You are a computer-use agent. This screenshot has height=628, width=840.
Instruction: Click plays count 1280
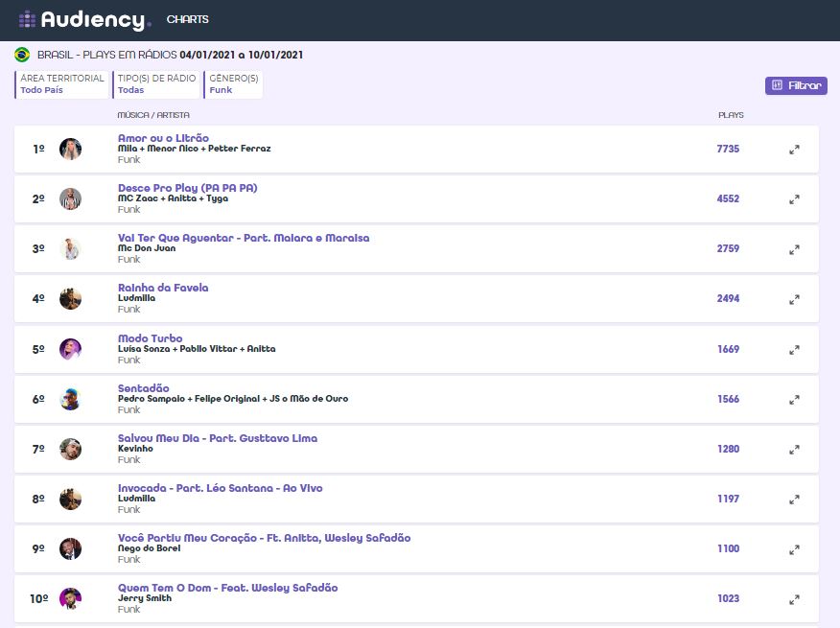(728, 449)
